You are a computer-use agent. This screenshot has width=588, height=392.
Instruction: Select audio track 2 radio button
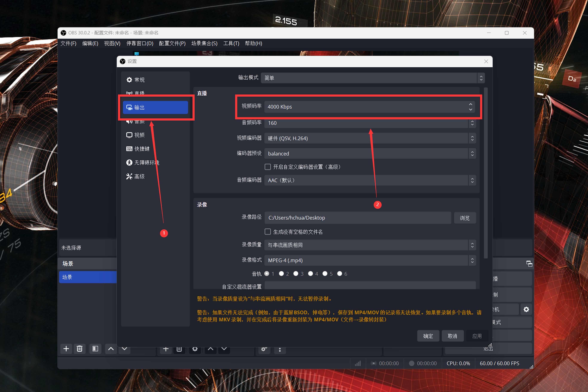coord(281,274)
